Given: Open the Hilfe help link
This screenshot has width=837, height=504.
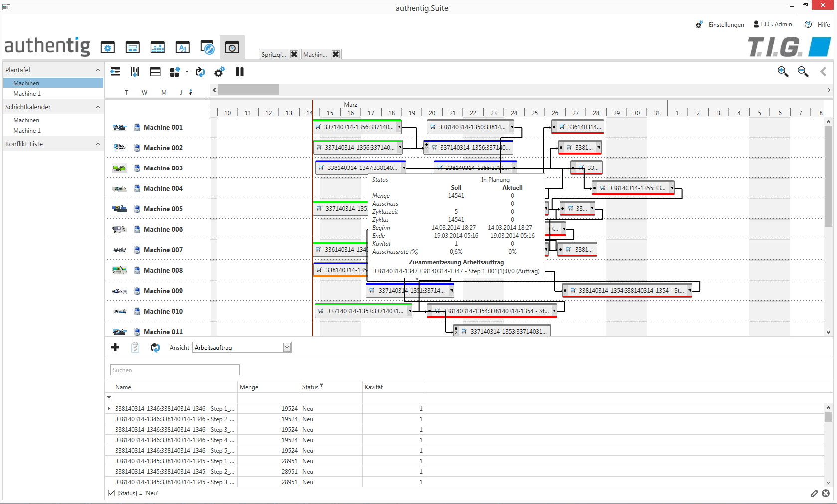Looking at the screenshot, I should 817,24.
